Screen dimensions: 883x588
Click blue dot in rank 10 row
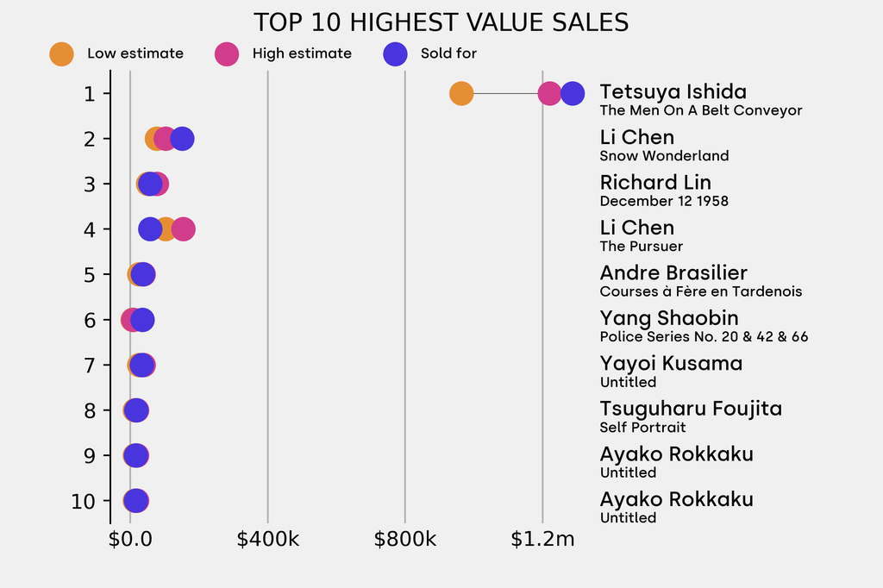135,500
